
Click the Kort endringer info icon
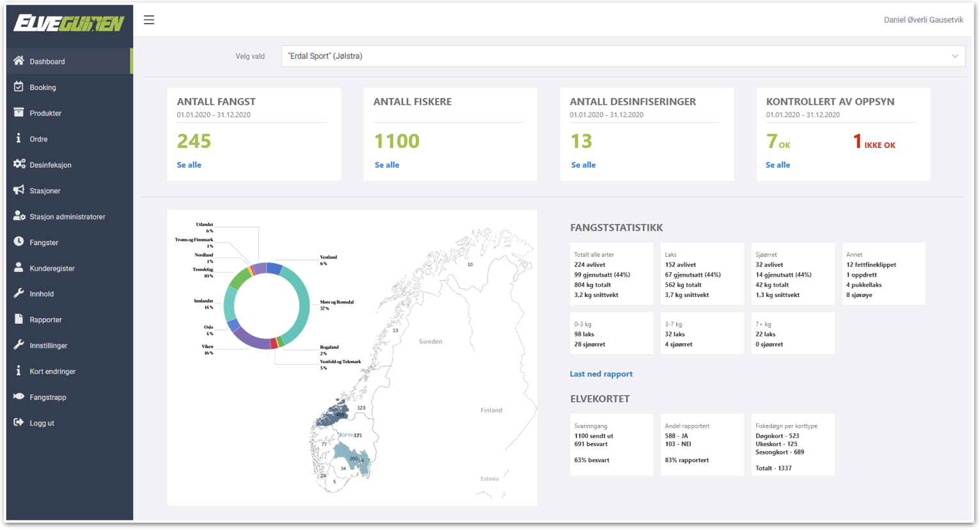coord(19,371)
